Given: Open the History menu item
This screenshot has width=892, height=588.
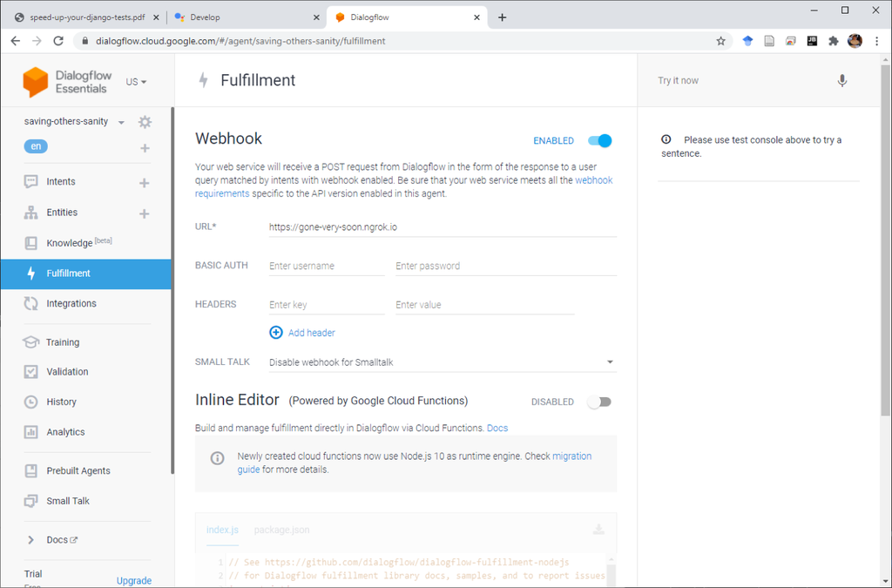Looking at the screenshot, I should click(x=62, y=402).
